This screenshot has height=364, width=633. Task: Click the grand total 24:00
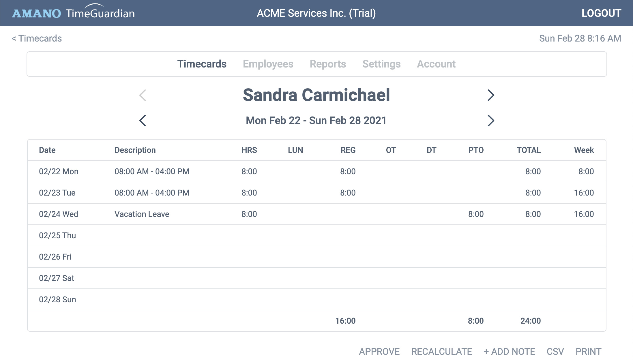[x=531, y=321]
